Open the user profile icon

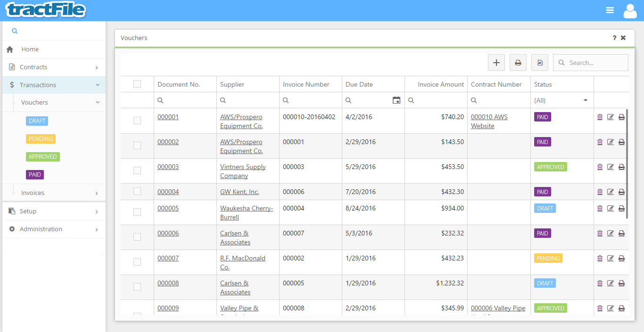click(630, 10)
